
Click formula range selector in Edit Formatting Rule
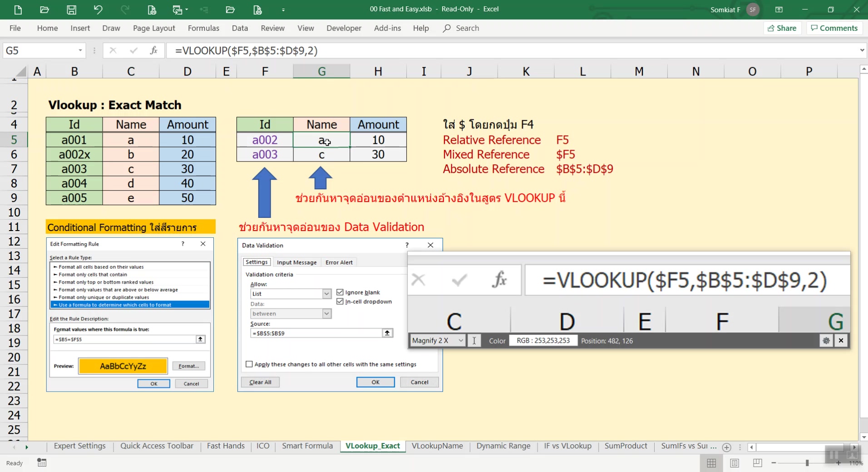tap(200, 339)
